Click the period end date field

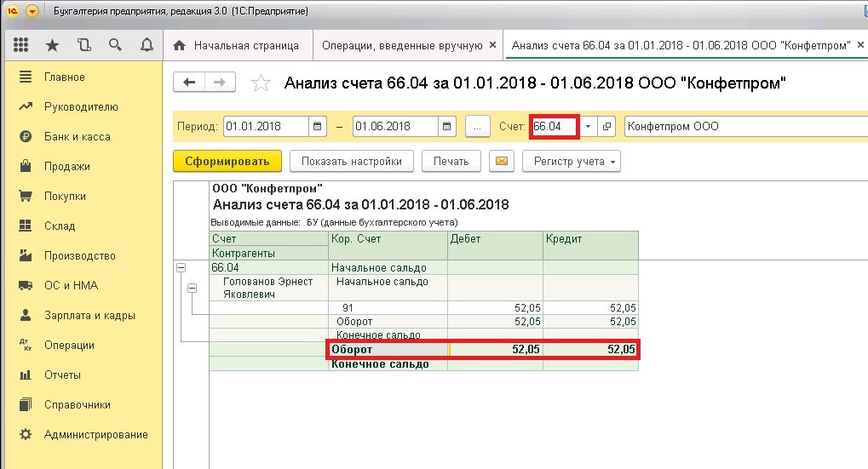pos(396,126)
